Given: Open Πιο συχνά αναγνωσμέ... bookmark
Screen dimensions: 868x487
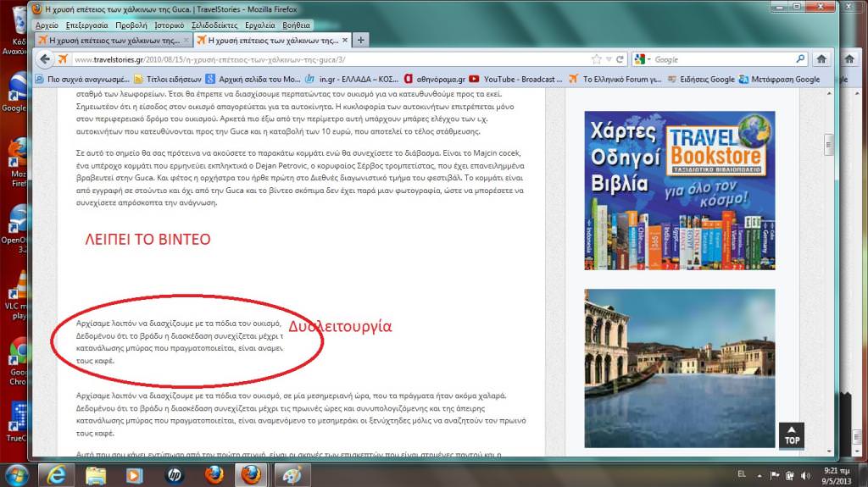Looking at the screenshot, I should [x=82, y=79].
